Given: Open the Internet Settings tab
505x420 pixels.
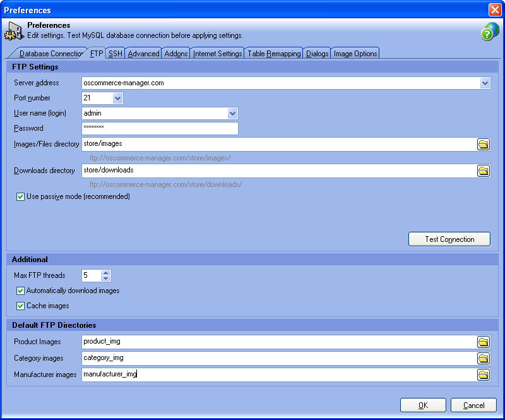Looking at the screenshot, I should (x=217, y=54).
